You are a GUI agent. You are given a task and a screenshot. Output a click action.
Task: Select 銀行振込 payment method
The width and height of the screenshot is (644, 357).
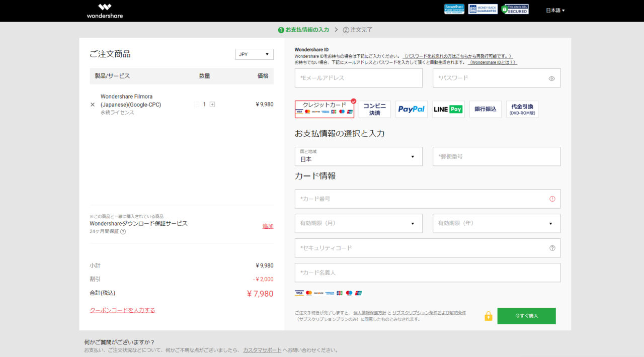point(486,109)
